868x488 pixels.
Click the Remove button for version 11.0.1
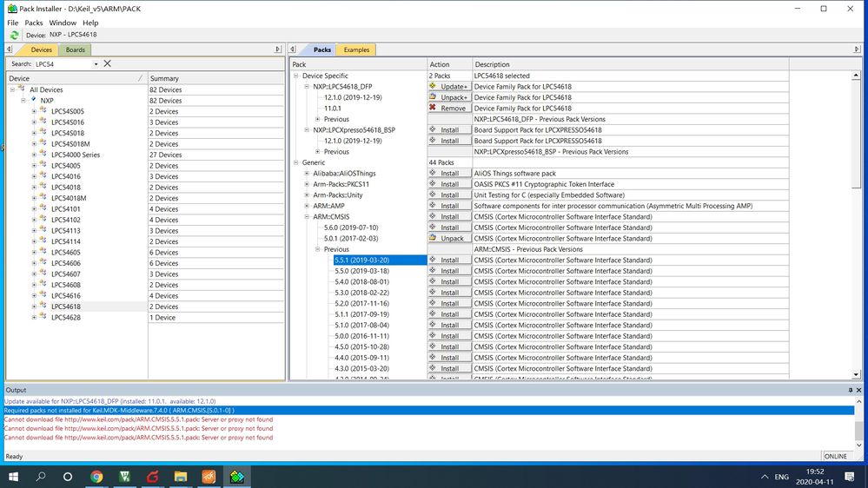449,109
